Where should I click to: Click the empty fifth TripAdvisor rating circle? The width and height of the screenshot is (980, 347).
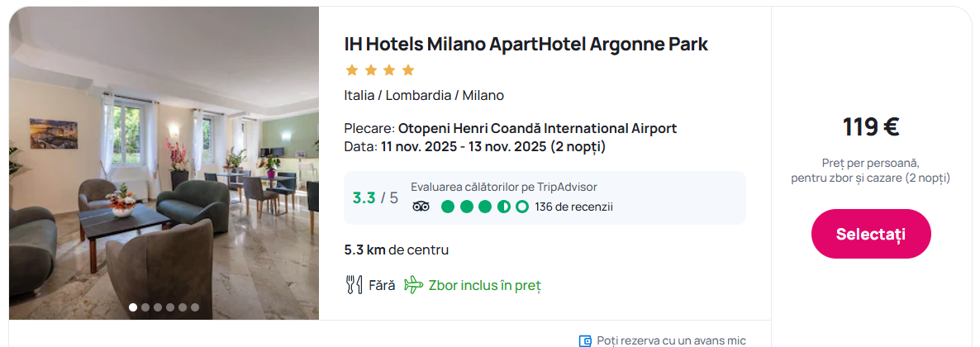coord(522,207)
